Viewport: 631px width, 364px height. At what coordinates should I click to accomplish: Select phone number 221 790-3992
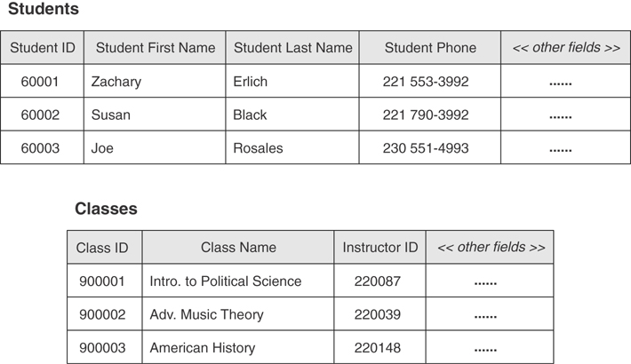coord(426,115)
